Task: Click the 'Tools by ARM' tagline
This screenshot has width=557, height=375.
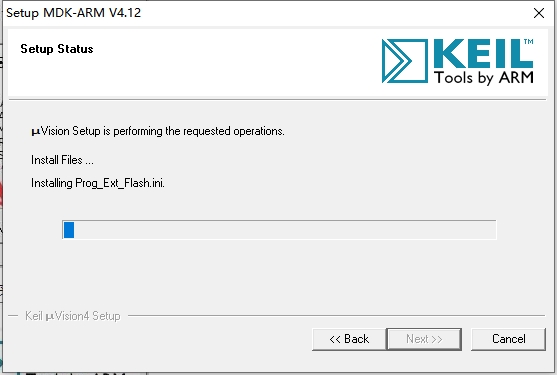Action: [484, 77]
